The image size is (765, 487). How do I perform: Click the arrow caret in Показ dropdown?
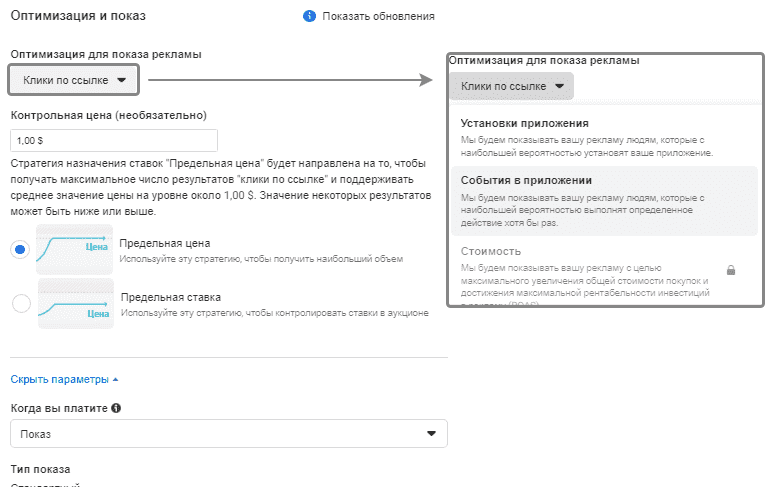pyautogui.click(x=431, y=433)
